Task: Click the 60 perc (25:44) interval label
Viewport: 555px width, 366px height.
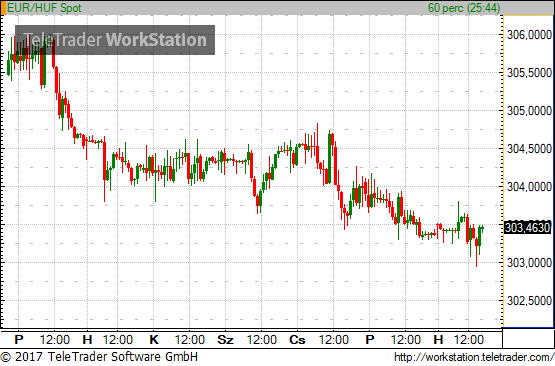Action: coord(464,7)
